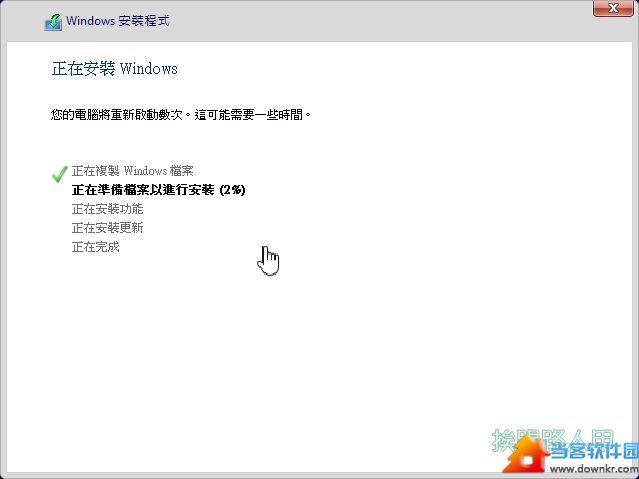Select the completed step '正在複製 Windows 檔案'
The height and width of the screenshot is (479, 639).
coord(139,171)
